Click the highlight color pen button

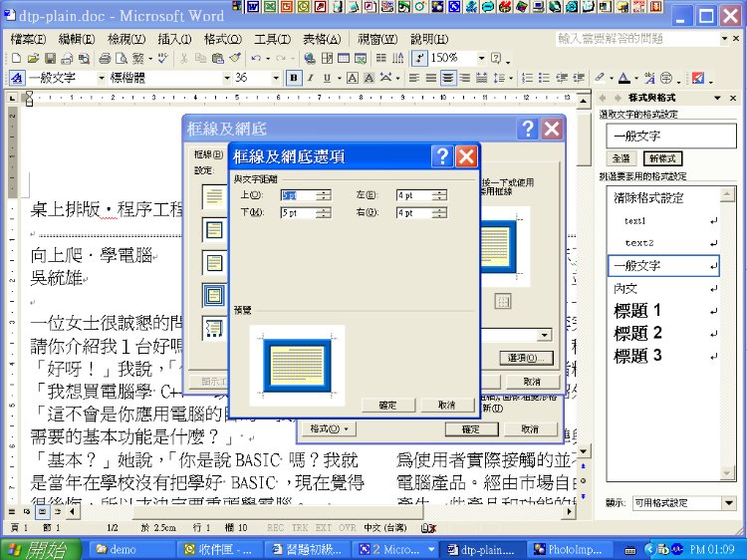click(600, 78)
